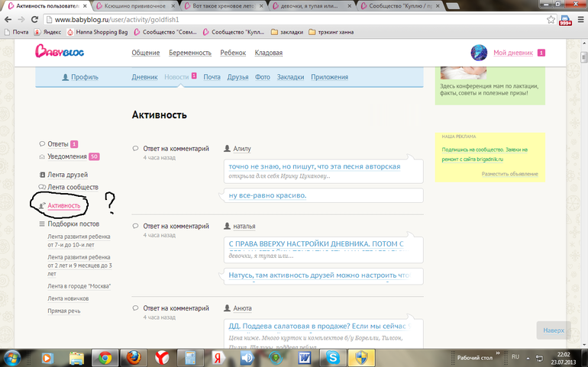Open the Друзья menu item

[x=237, y=77]
